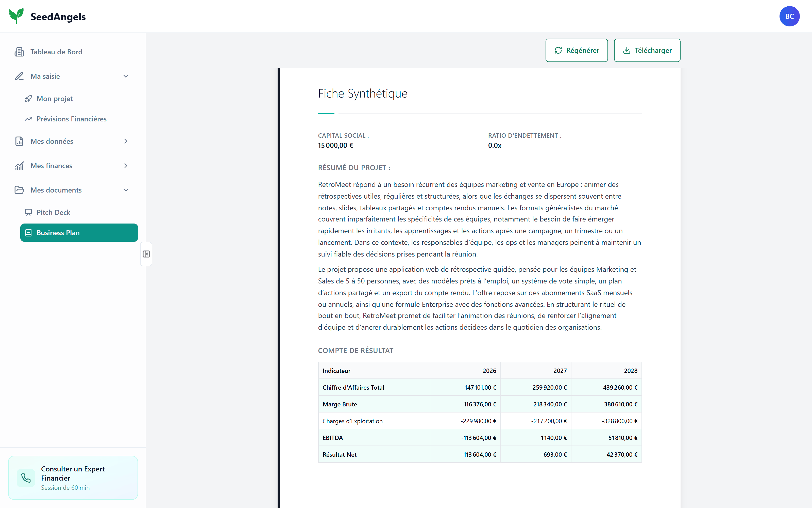Click the Chiffre d'Affaires Total row label

pyautogui.click(x=353, y=387)
